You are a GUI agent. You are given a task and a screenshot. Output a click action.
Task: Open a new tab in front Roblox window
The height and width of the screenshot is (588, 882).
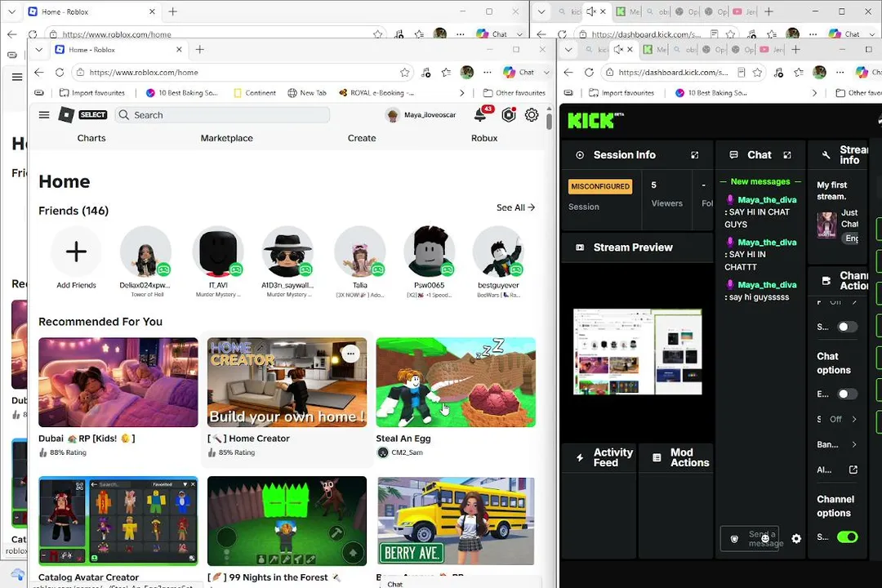coord(200,50)
